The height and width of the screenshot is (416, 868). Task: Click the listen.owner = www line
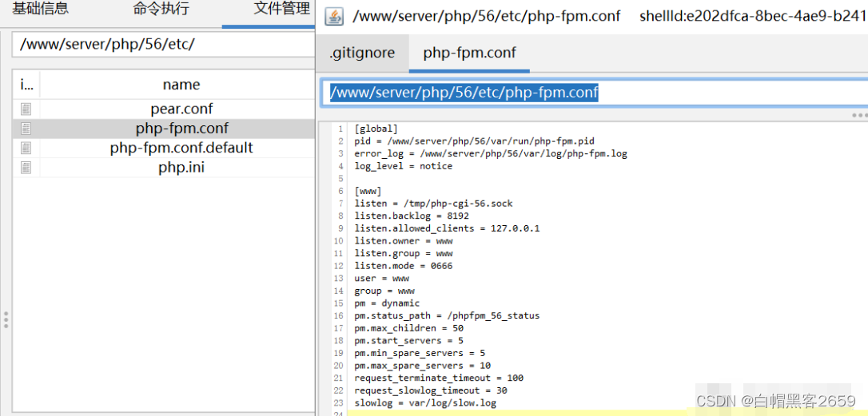403,240
